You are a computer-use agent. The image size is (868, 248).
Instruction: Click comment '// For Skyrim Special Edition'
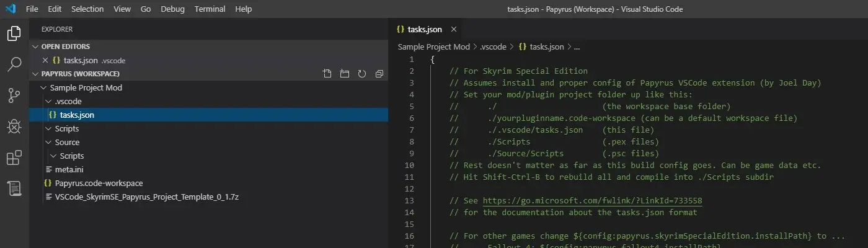[x=518, y=71]
